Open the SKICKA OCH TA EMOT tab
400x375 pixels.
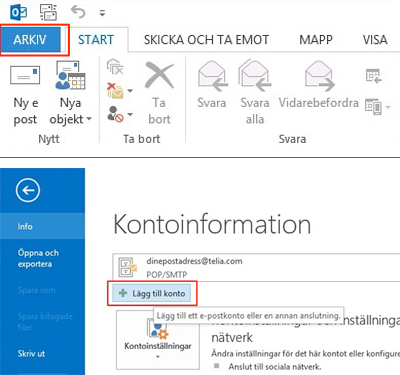206,40
